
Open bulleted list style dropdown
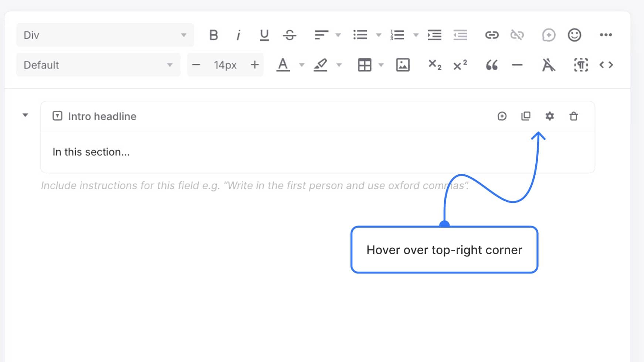pyautogui.click(x=379, y=35)
